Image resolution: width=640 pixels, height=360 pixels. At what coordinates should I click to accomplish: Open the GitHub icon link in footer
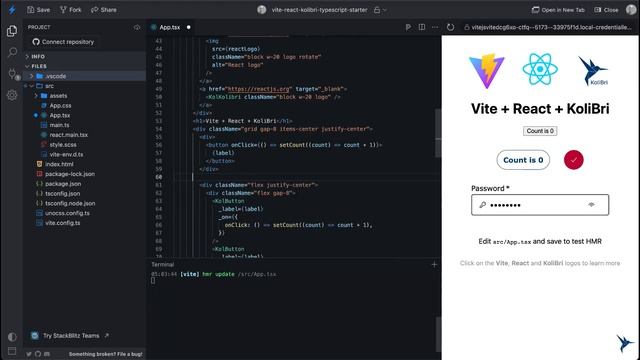pos(38,354)
